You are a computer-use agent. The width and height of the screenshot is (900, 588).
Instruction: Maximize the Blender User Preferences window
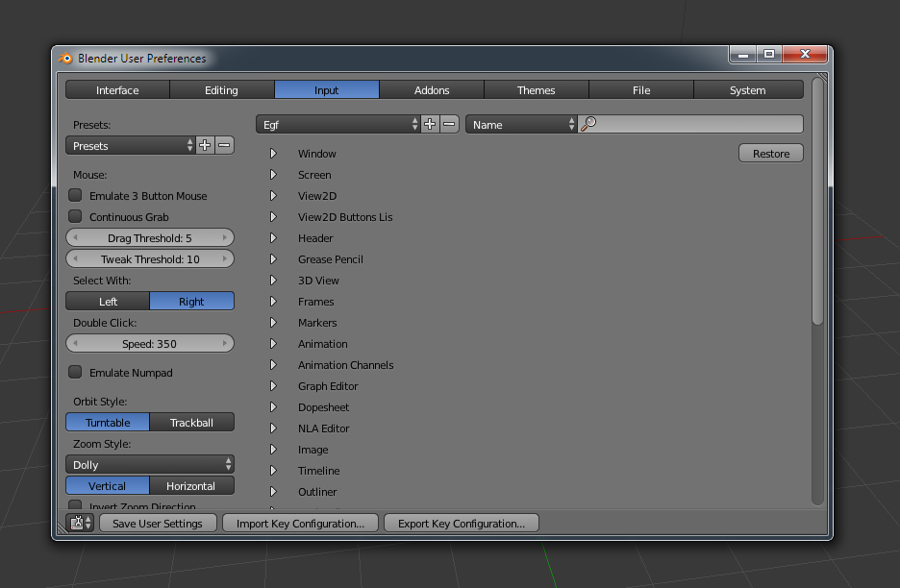pyautogui.click(x=769, y=55)
